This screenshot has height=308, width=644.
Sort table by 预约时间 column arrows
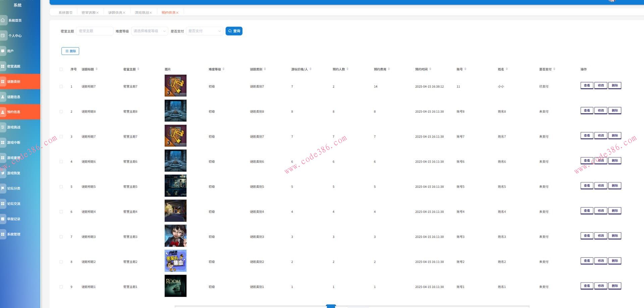(x=430, y=69)
